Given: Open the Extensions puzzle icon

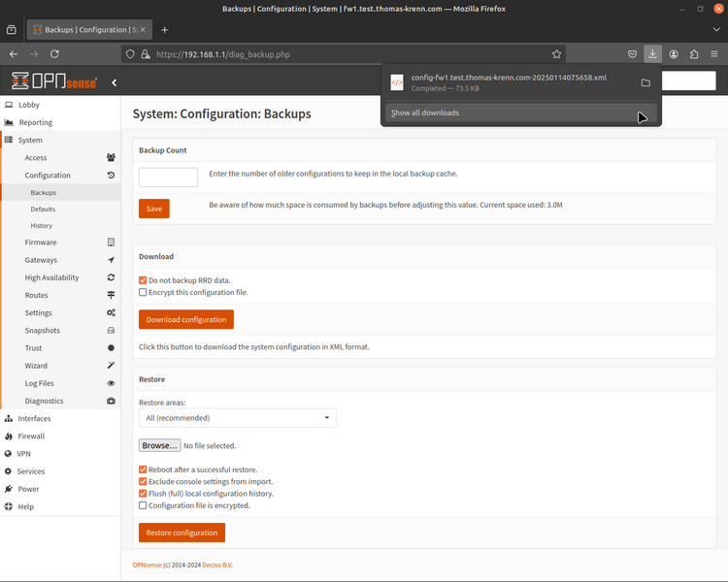Looking at the screenshot, I should click(x=694, y=54).
